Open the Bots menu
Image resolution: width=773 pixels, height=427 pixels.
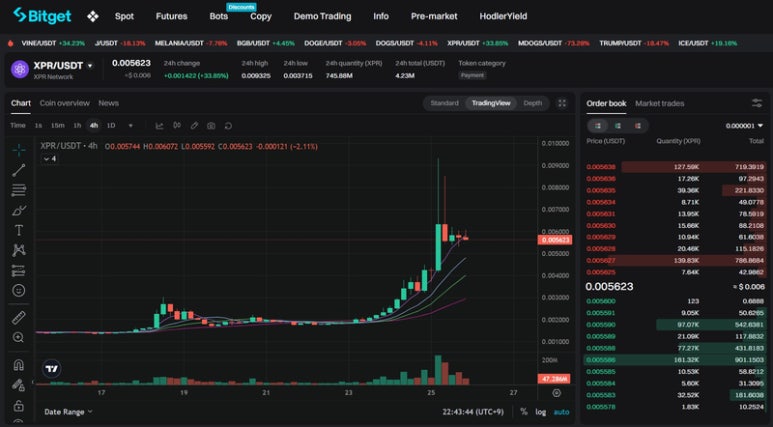coord(218,16)
